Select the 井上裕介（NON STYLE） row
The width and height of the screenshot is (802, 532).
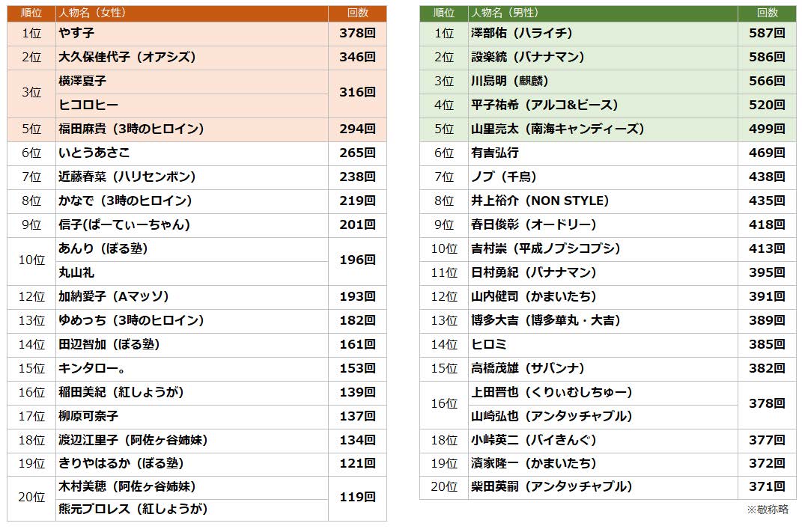(540, 201)
